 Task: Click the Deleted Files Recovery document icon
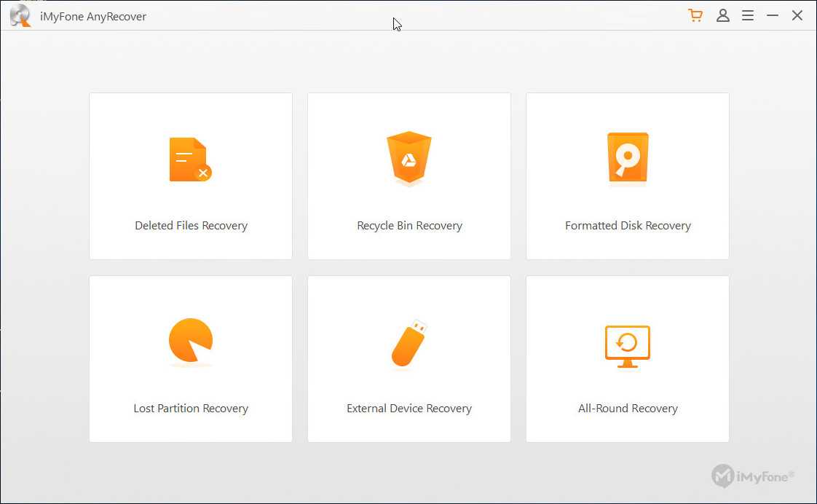coord(190,160)
